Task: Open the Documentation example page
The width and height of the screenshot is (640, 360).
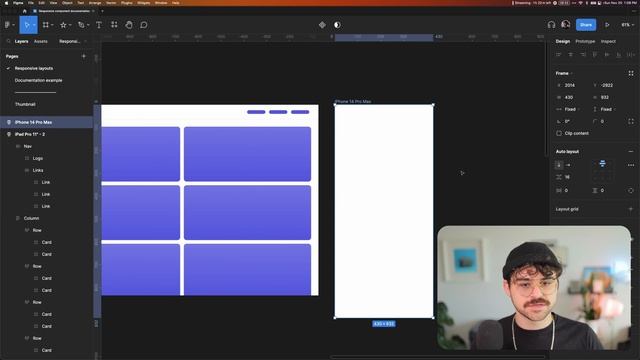Action: tap(38, 80)
